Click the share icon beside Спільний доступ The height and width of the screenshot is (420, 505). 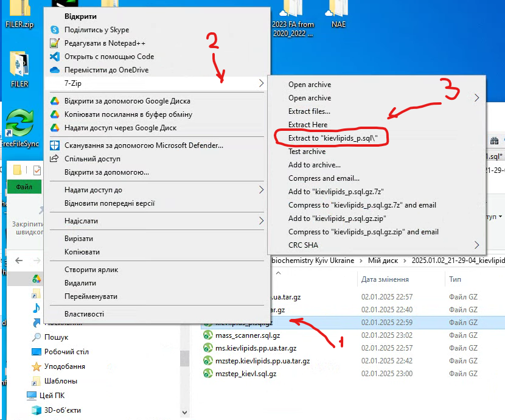pos(54,159)
